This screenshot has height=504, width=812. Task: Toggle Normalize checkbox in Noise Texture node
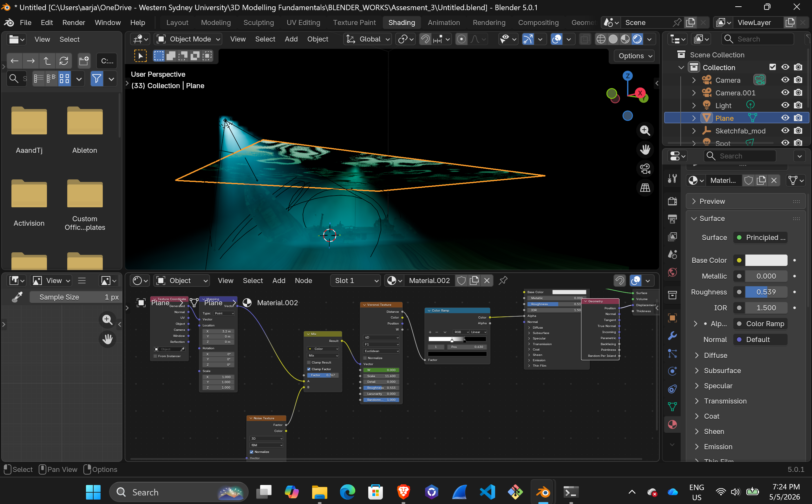[x=252, y=452]
